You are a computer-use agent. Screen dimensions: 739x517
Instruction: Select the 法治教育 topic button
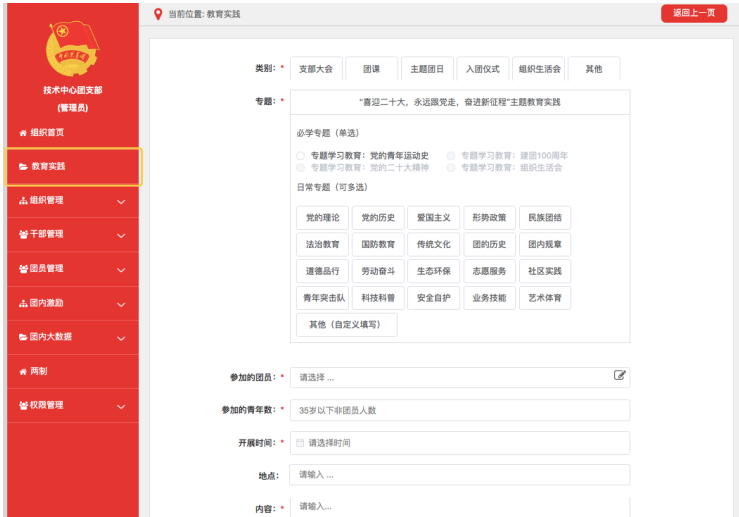tap(322, 245)
